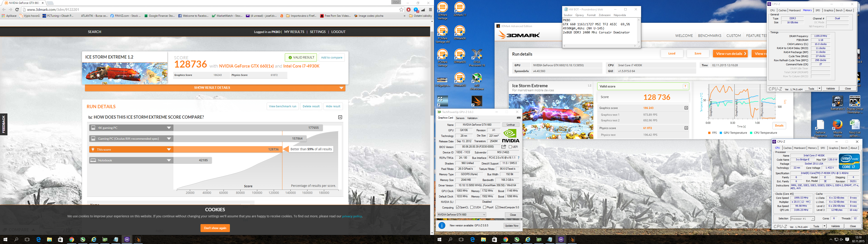
Task: Toggle the PhysX checkbox in GPU-Z
Action: [484, 208]
